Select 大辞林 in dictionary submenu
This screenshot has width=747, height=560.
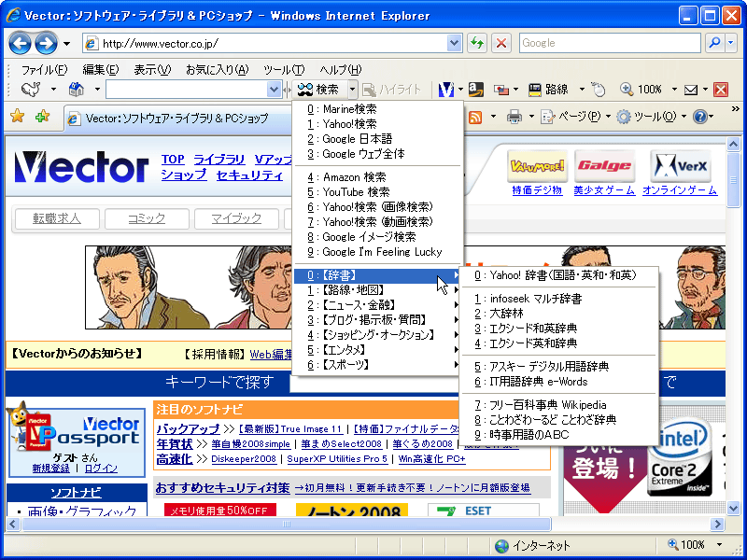tap(558, 314)
